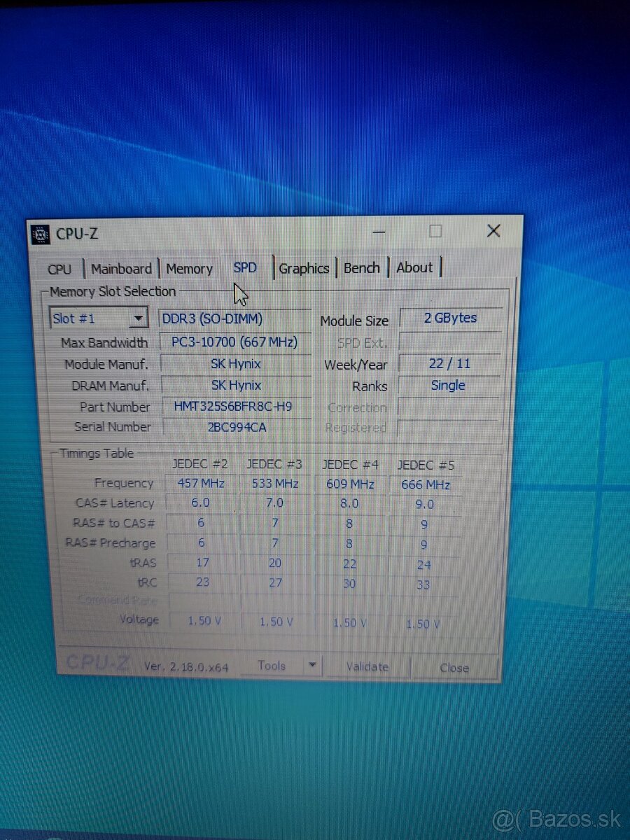View the About tab
The height and width of the screenshot is (840, 630).
(x=414, y=267)
